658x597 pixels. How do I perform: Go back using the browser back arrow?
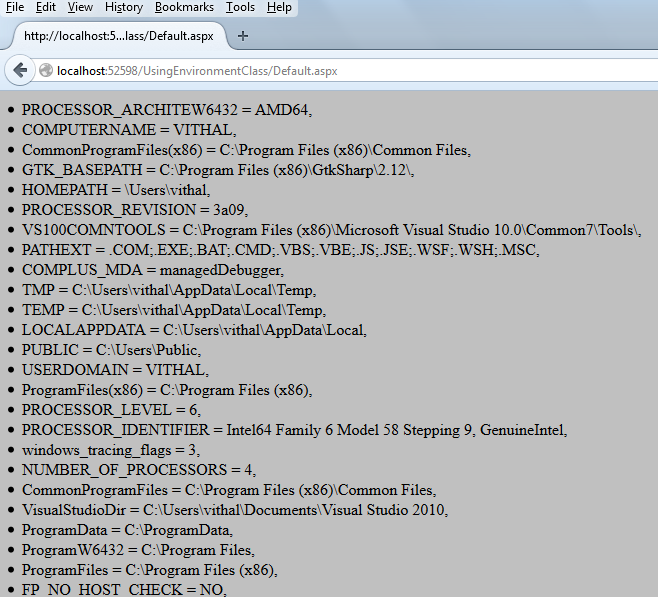tap(20, 70)
